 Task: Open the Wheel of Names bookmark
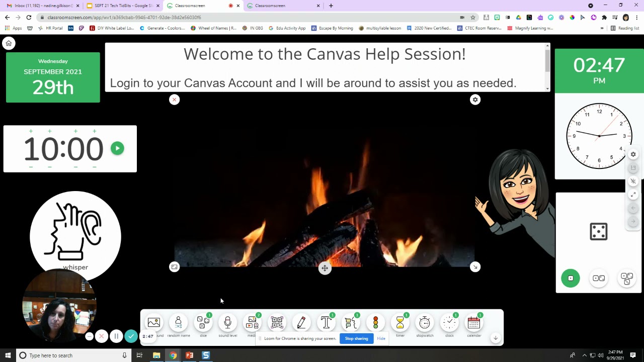[213, 28]
